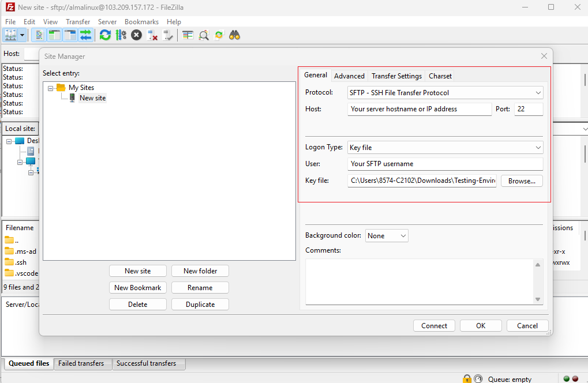This screenshot has width=588, height=383.
Task: Click the My Sites folder icon
Action: [x=61, y=88]
